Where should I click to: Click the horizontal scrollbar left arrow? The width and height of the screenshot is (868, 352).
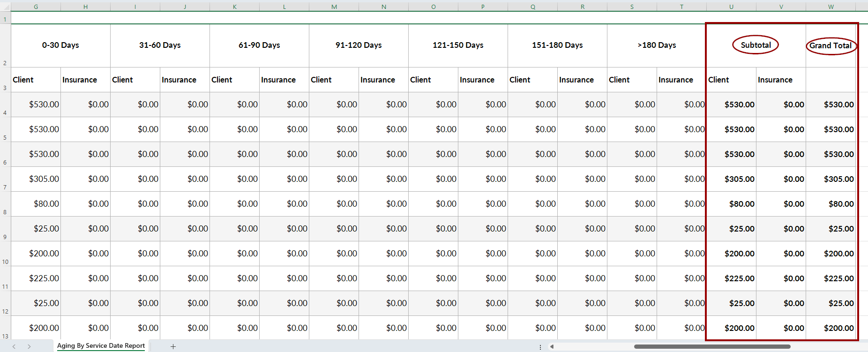[x=552, y=347]
